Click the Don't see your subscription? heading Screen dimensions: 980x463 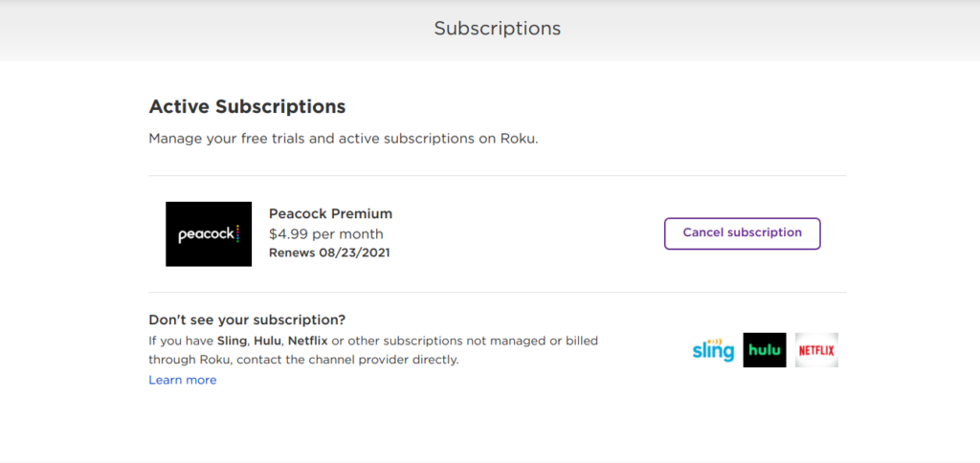(247, 320)
